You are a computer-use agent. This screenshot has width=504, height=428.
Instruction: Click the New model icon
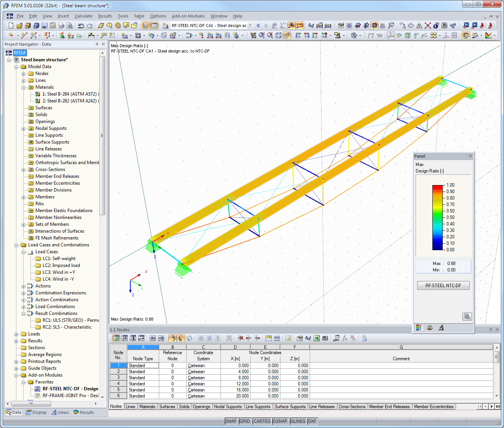pos(11,26)
